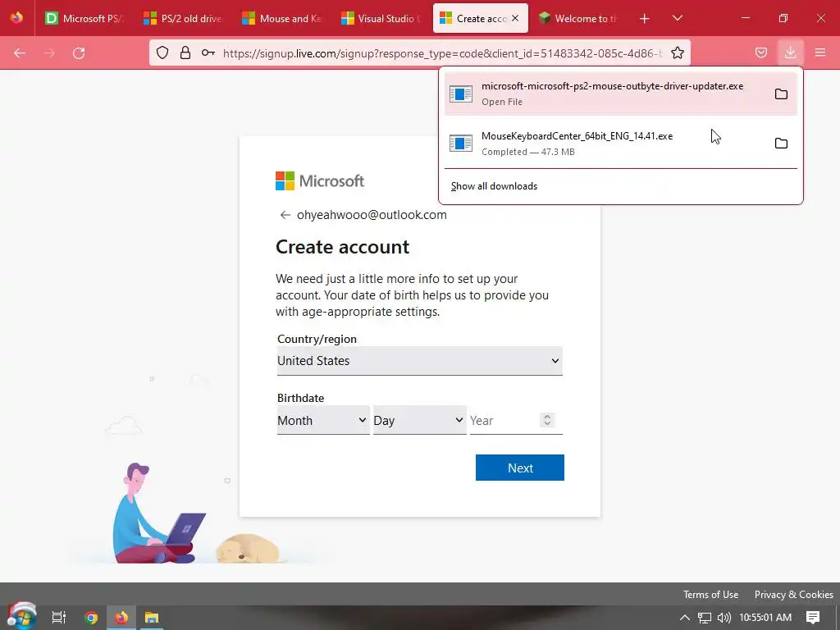Open the birth Day dropdown
This screenshot has width=840, height=630.
(419, 420)
